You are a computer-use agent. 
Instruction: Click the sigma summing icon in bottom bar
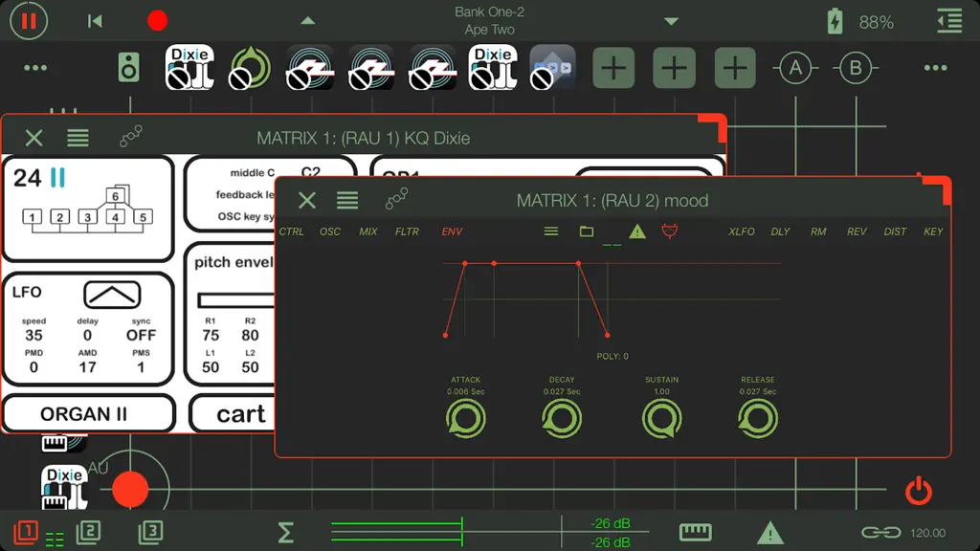(x=285, y=532)
